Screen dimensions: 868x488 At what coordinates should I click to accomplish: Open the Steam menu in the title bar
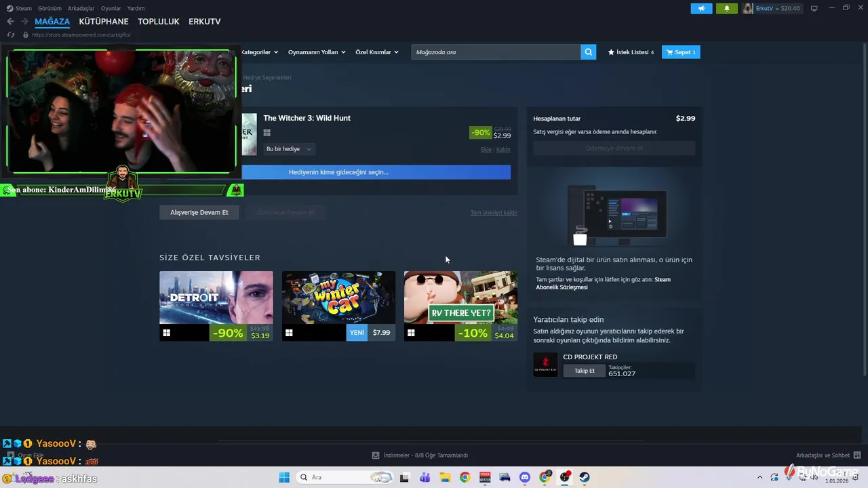[23, 8]
